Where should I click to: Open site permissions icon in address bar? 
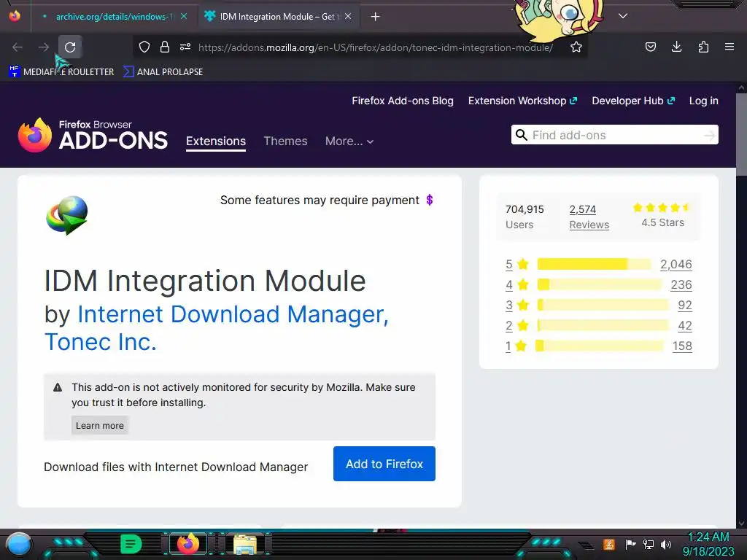pos(185,47)
